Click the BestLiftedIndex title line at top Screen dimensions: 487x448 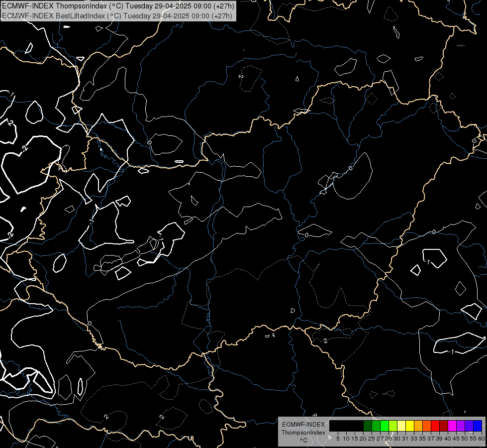coord(117,15)
